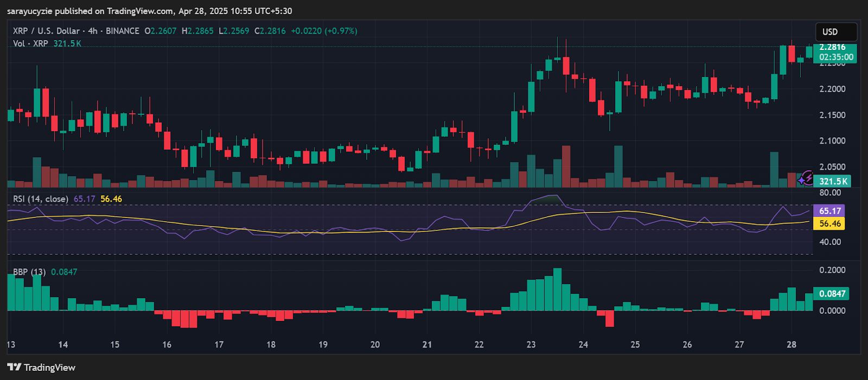Click the green BBP value label 0.0847
Viewport: 868px width, 380px height.
click(832, 294)
